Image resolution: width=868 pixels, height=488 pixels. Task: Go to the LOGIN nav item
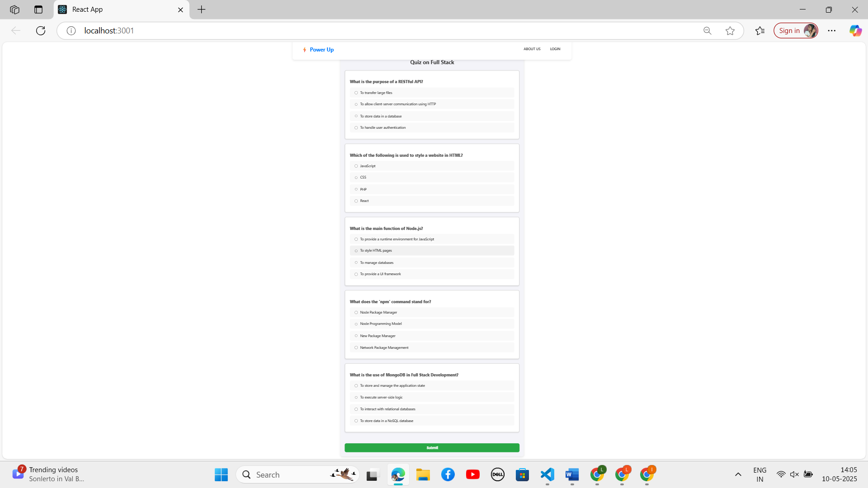[x=555, y=49]
